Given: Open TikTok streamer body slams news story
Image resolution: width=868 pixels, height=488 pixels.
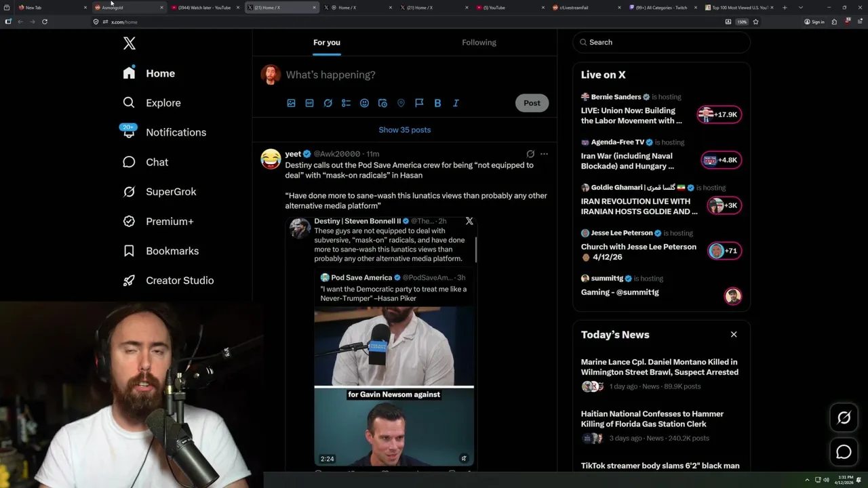Looking at the screenshot, I should click(660, 466).
